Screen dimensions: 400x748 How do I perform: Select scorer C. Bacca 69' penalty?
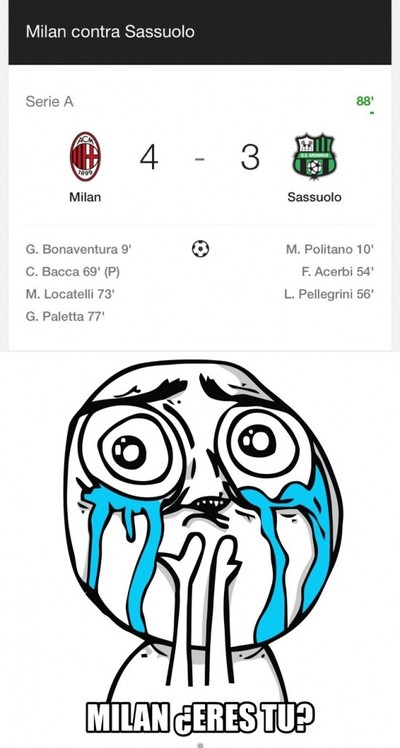click(73, 271)
